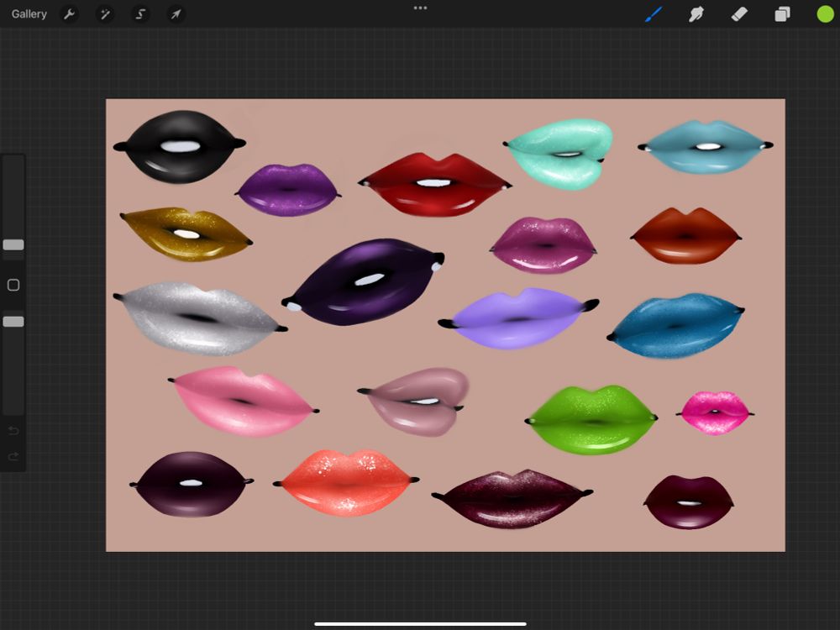Select the Paint brush tool
Image resolution: width=840 pixels, height=630 pixels.
click(x=654, y=13)
